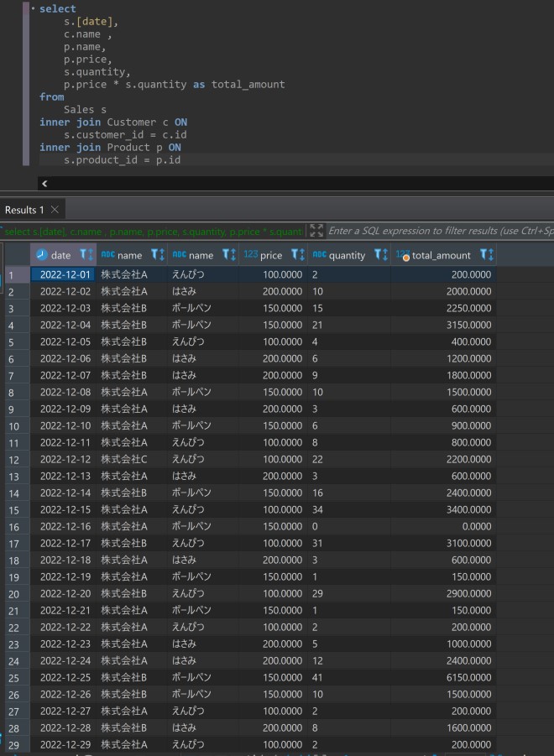Click filter/sort icon on price column
The image size is (554, 756).
click(297, 255)
